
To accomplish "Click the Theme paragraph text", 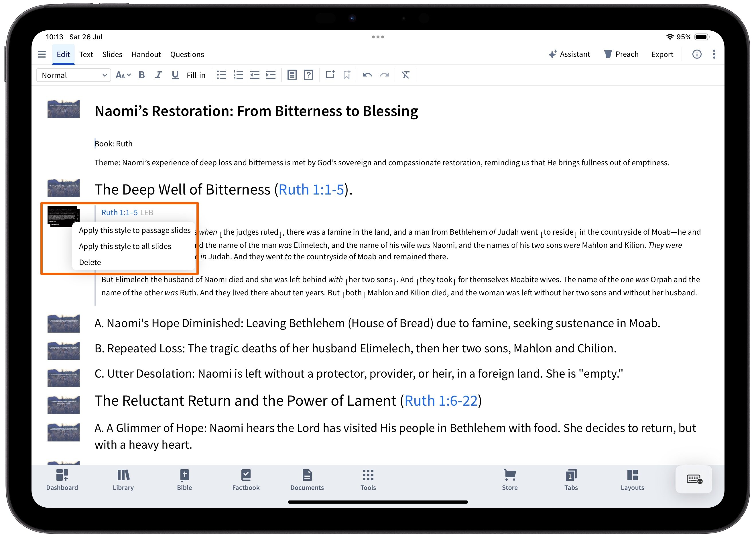I will click(381, 163).
